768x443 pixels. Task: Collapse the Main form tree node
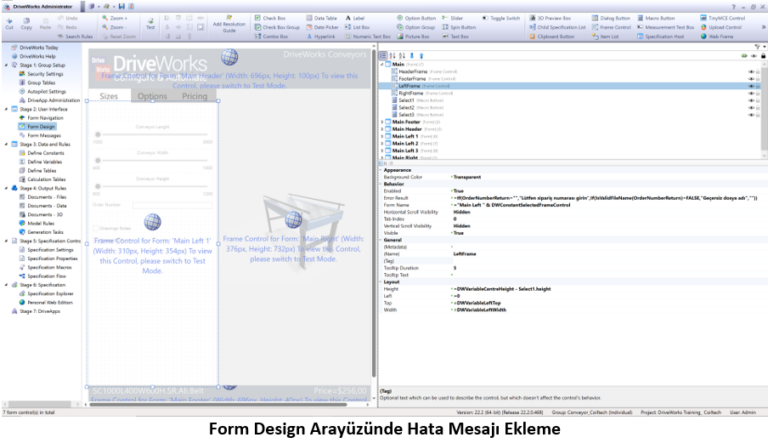[x=384, y=65]
